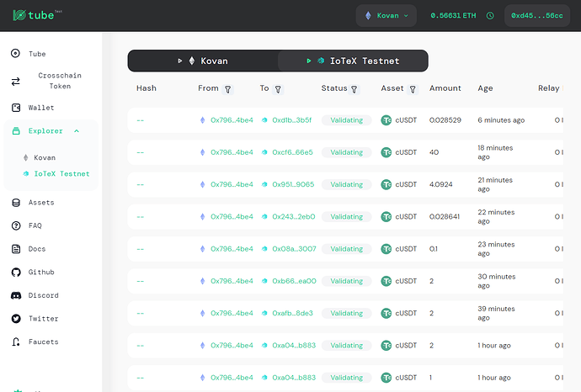Click the Wallet icon in sidebar
The image size is (581, 392).
[x=16, y=108]
